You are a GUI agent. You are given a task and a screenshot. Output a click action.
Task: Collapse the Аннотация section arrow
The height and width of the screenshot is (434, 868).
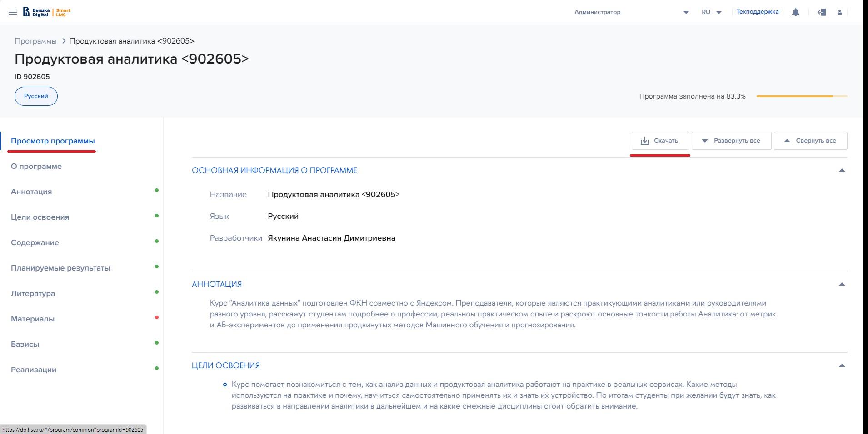point(842,284)
